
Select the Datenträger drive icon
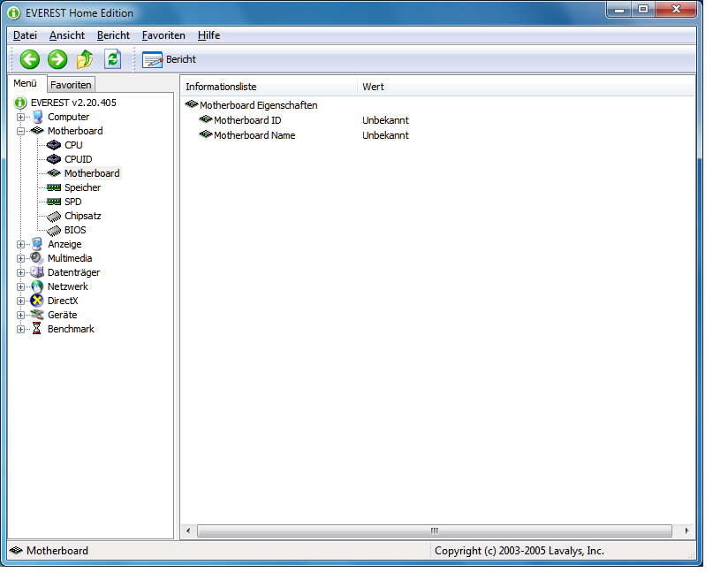[x=37, y=272]
